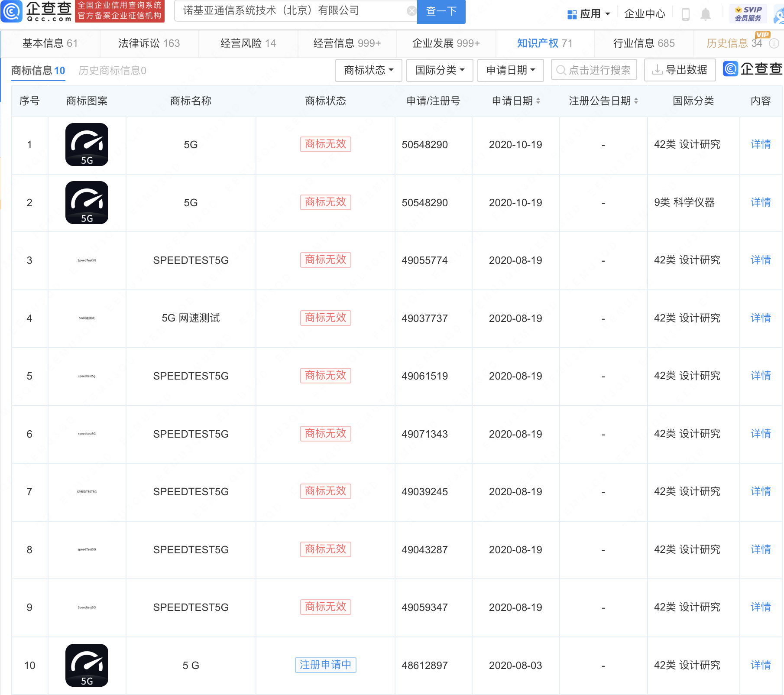The height and width of the screenshot is (695, 784).
Task: Expand the 申请日期 filter dropdown
Action: pyautogui.click(x=511, y=70)
